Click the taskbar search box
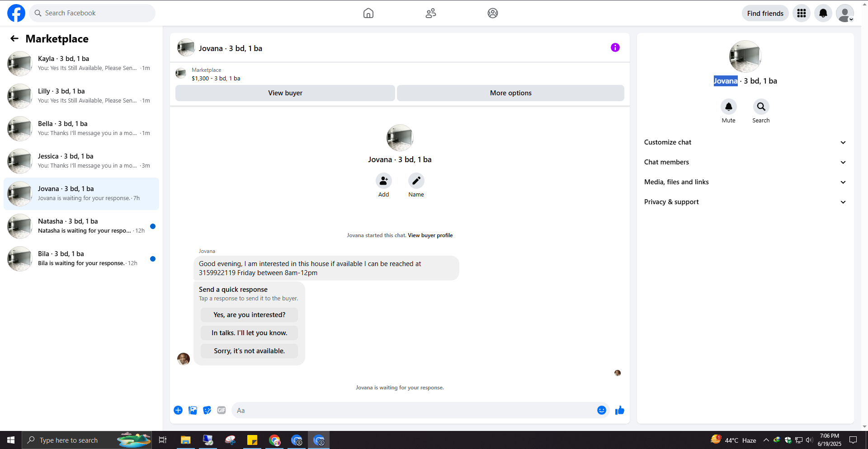This screenshot has width=868, height=449. pos(87,440)
